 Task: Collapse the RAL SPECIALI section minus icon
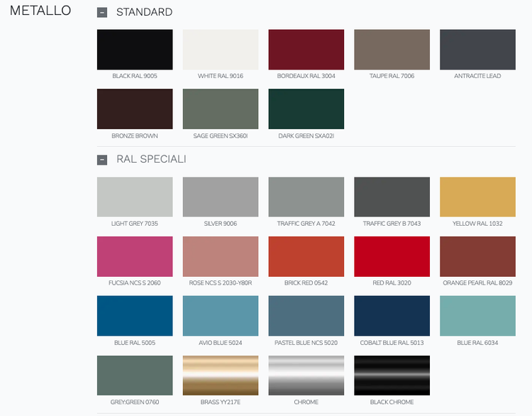click(102, 160)
